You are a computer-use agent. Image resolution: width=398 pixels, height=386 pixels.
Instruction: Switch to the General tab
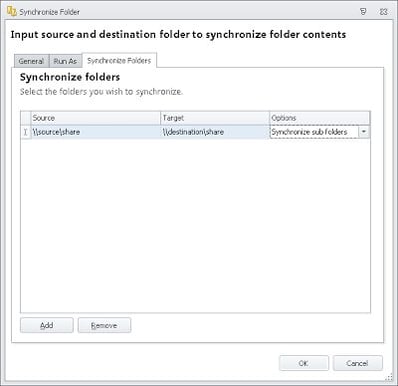(31, 61)
